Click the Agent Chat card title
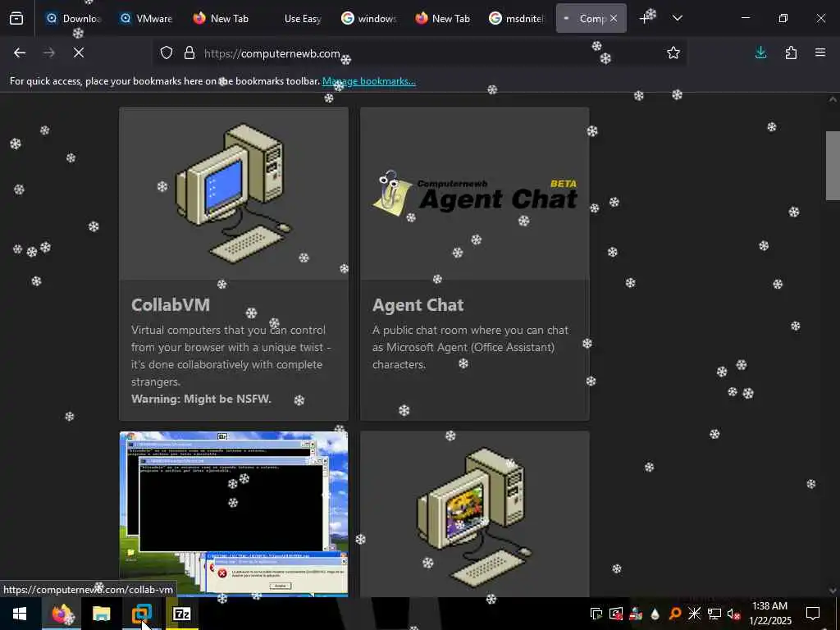This screenshot has height=630, width=840. pyautogui.click(x=418, y=304)
